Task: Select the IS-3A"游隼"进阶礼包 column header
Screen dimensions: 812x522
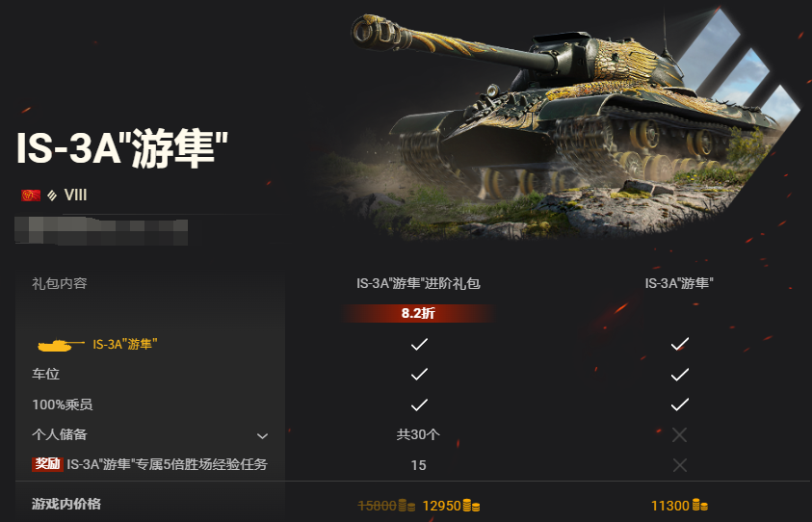Action: point(418,283)
